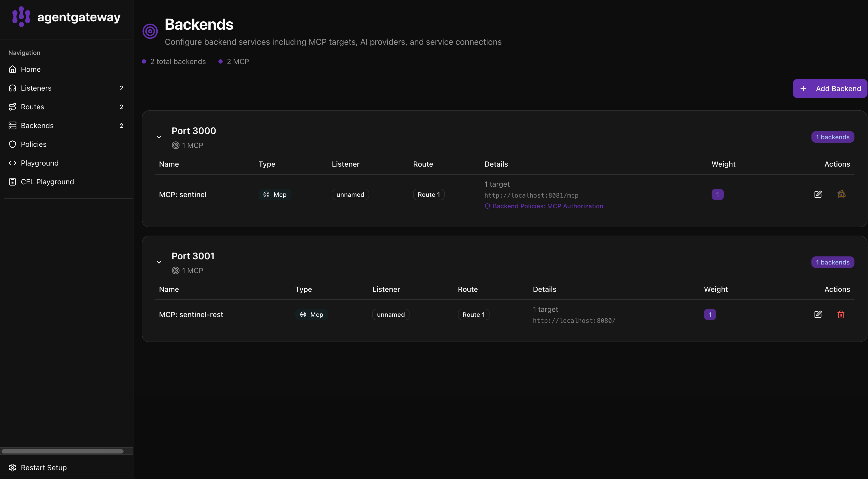This screenshot has height=479, width=868.
Task: Click the Backends server icon in sidebar
Action: [x=13, y=125]
